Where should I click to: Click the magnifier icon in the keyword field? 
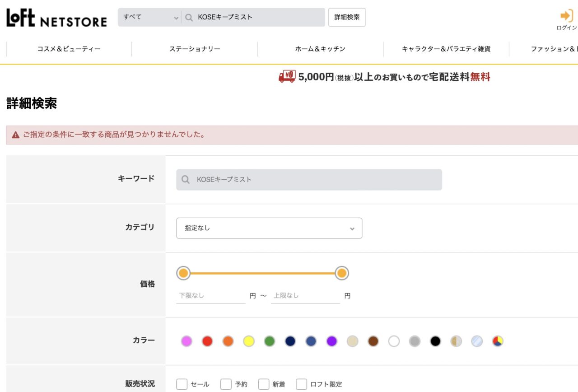(x=185, y=179)
